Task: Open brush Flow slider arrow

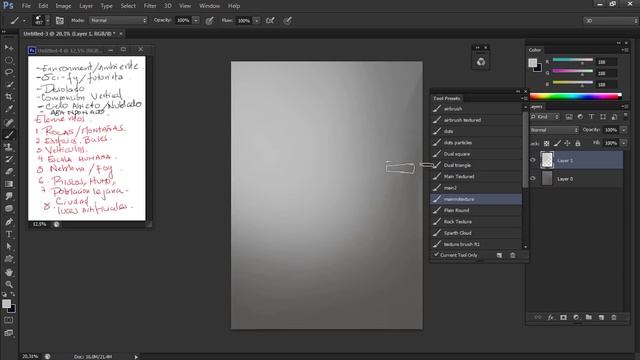Action: pyautogui.click(x=256, y=20)
